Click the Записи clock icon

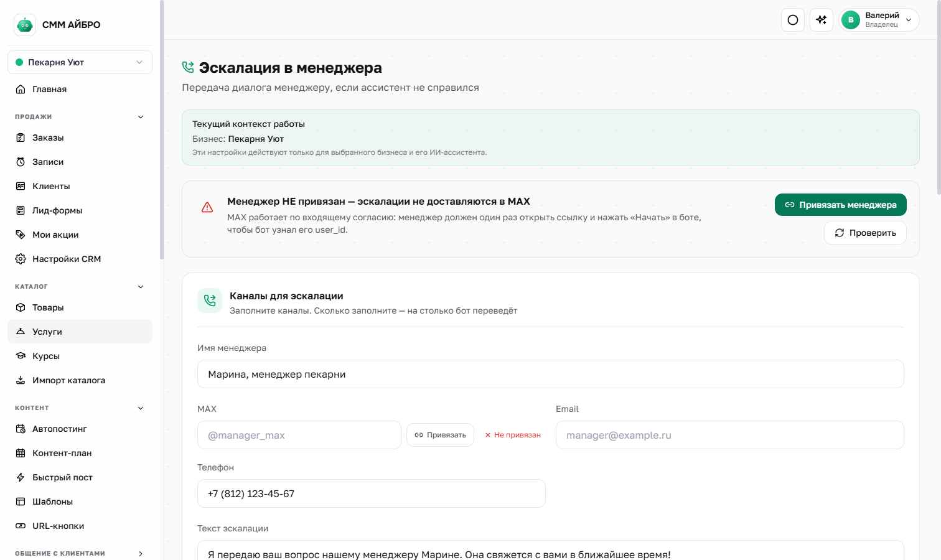pos(21,162)
